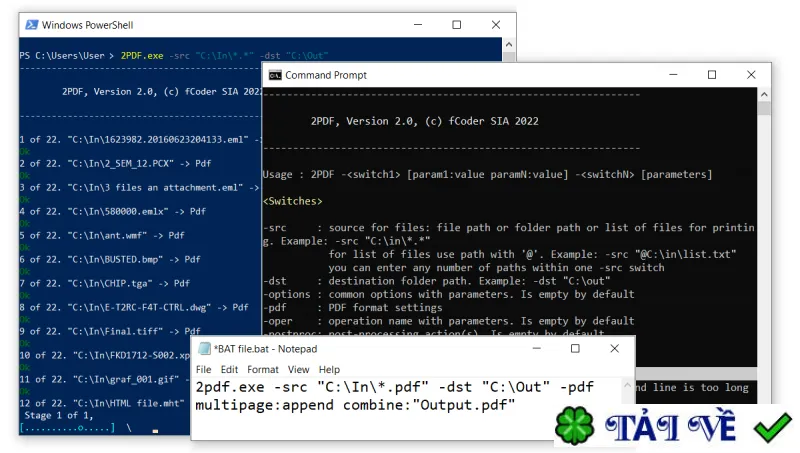
Task: Close the Command Prompt window
Action: [751, 75]
